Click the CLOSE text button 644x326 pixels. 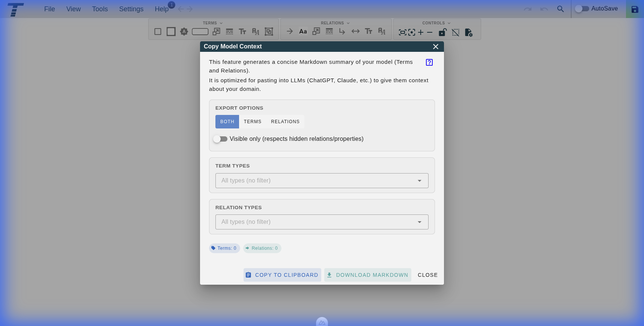click(428, 275)
